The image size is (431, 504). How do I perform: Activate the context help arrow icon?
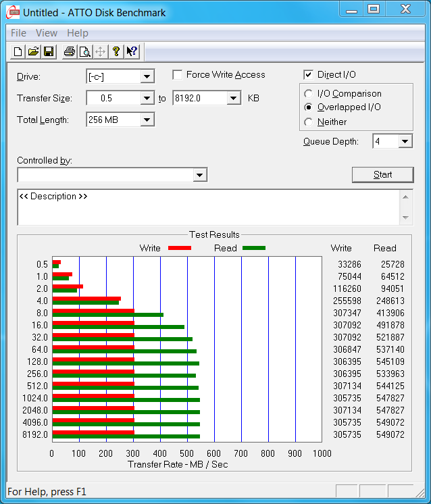pos(132,52)
